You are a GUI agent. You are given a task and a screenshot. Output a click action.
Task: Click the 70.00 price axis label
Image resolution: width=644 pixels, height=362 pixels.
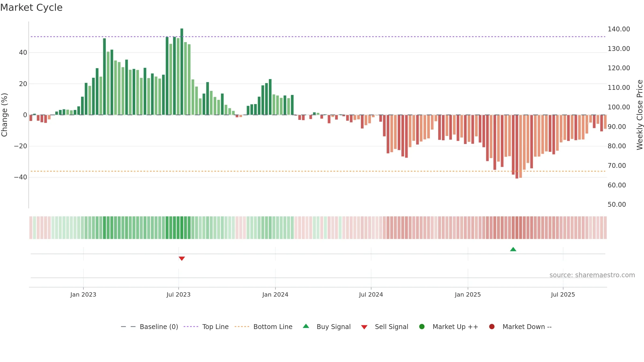[617, 165]
